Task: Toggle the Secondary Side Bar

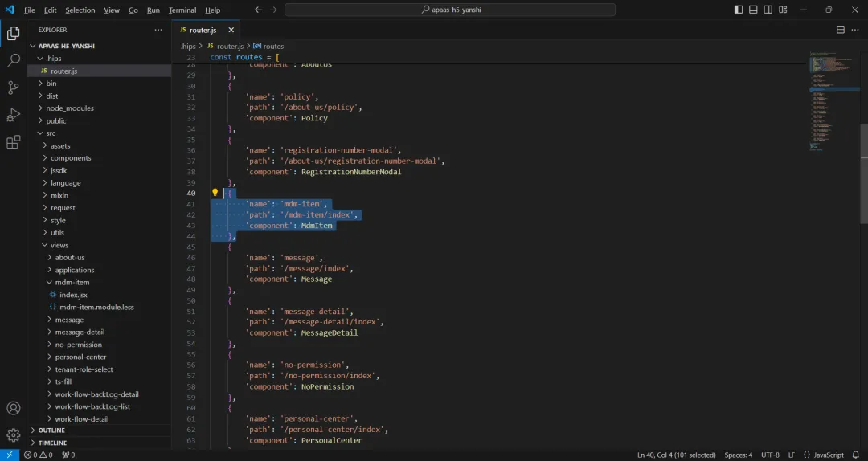Action: pyautogui.click(x=768, y=10)
